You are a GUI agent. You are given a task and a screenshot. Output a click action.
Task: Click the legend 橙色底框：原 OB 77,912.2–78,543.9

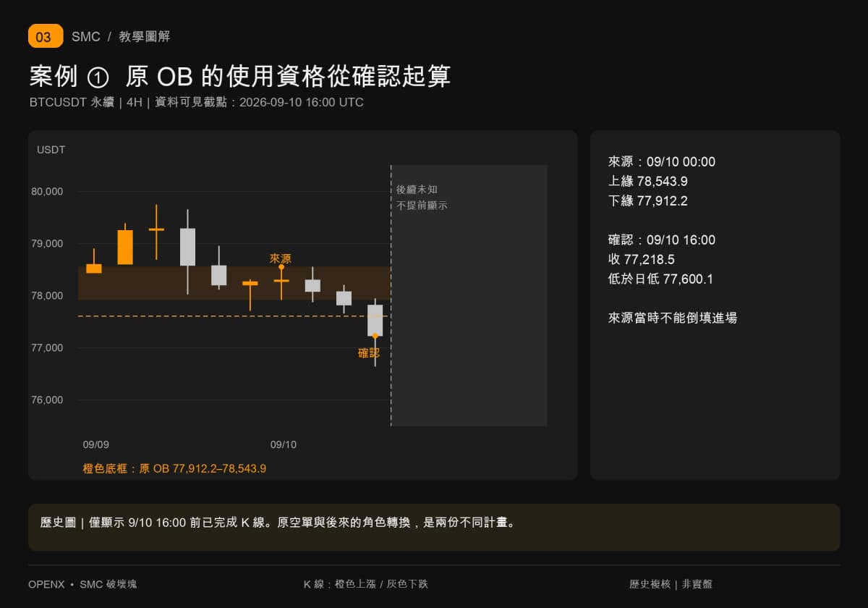174,468
